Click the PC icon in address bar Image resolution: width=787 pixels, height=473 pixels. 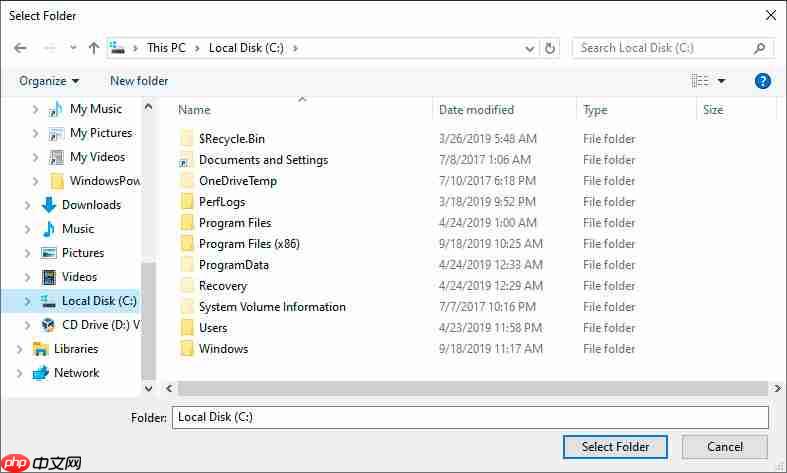[117, 48]
